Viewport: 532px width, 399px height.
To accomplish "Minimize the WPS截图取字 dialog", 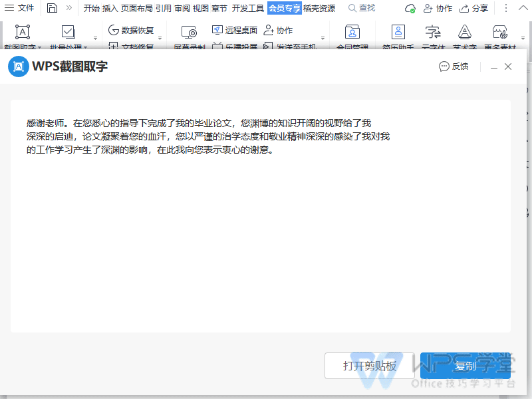I will (494, 67).
